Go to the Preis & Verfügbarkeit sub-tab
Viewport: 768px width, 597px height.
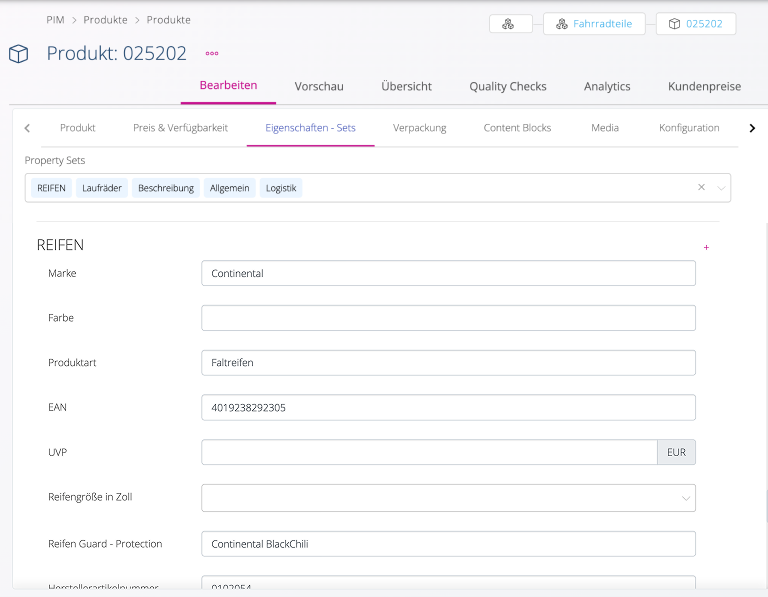coord(180,128)
